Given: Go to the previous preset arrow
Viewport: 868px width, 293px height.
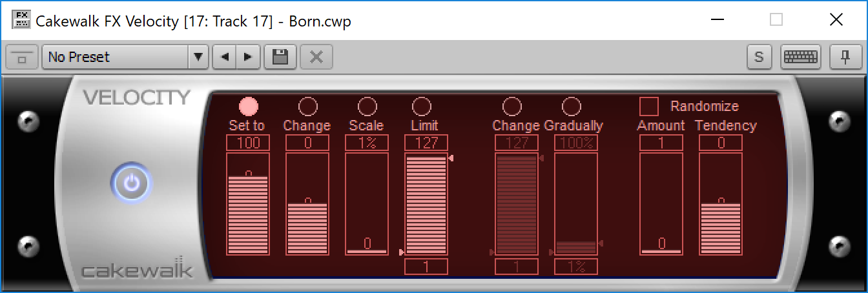Looking at the screenshot, I should tap(224, 57).
